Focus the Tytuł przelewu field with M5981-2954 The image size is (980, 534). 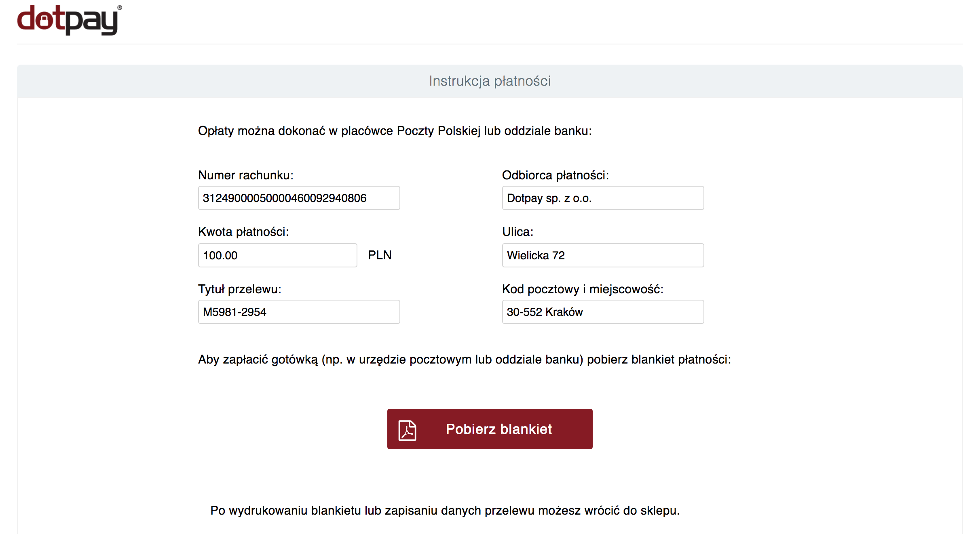pyautogui.click(x=299, y=312)
